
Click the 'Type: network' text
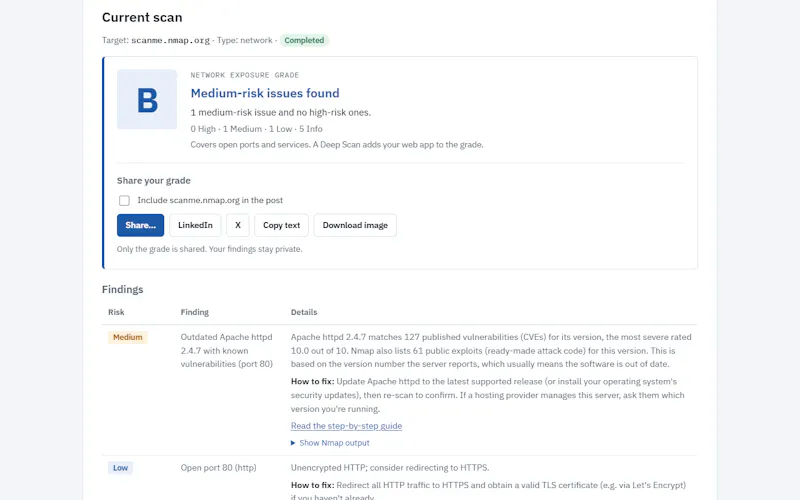pyautogui.click(x=245, y=40)
